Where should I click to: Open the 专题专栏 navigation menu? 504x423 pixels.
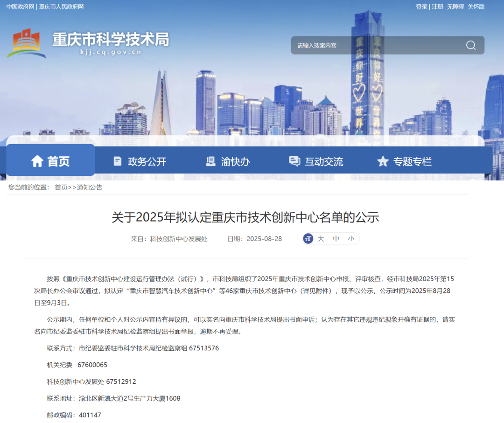404,161
